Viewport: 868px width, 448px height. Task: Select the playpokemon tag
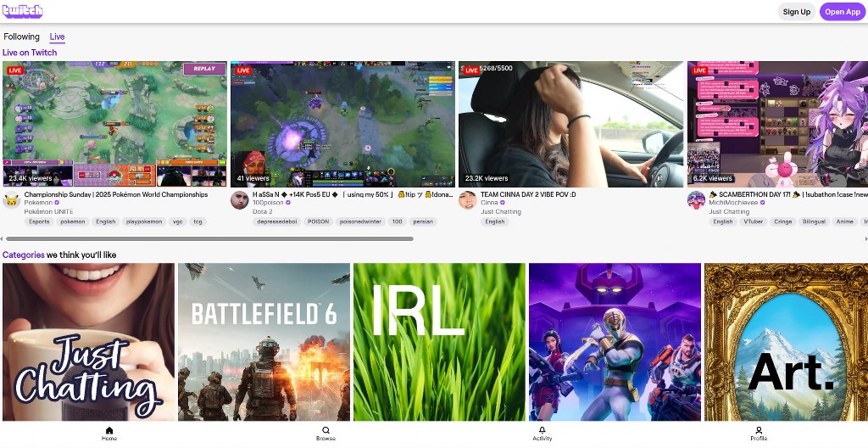144,221
